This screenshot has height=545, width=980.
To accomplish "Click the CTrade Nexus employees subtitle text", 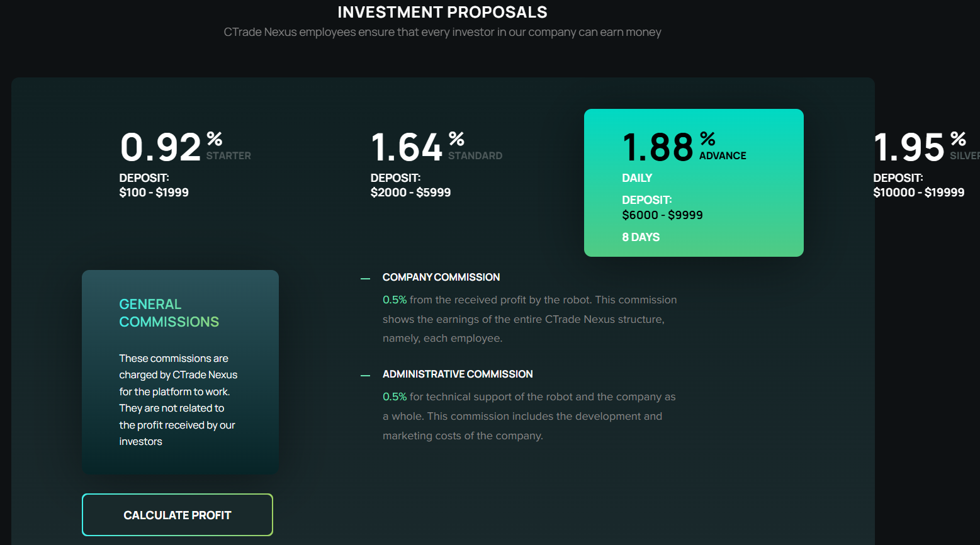I will coord(442,32).
